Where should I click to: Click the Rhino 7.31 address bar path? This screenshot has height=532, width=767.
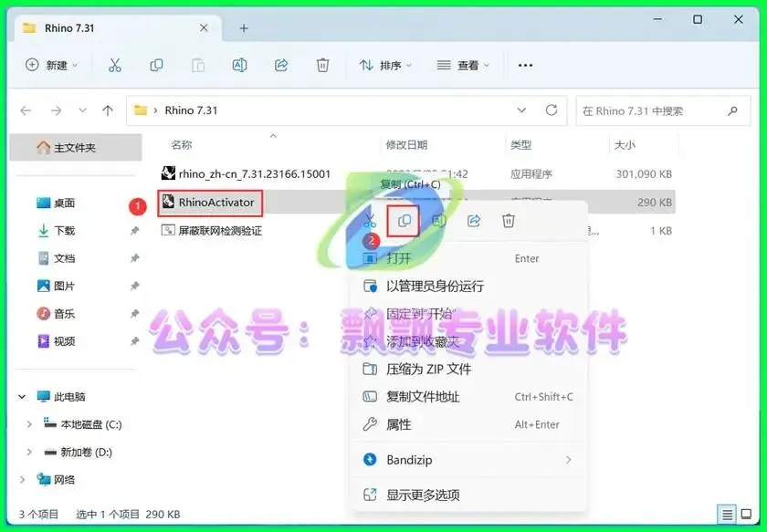point(191,110)
